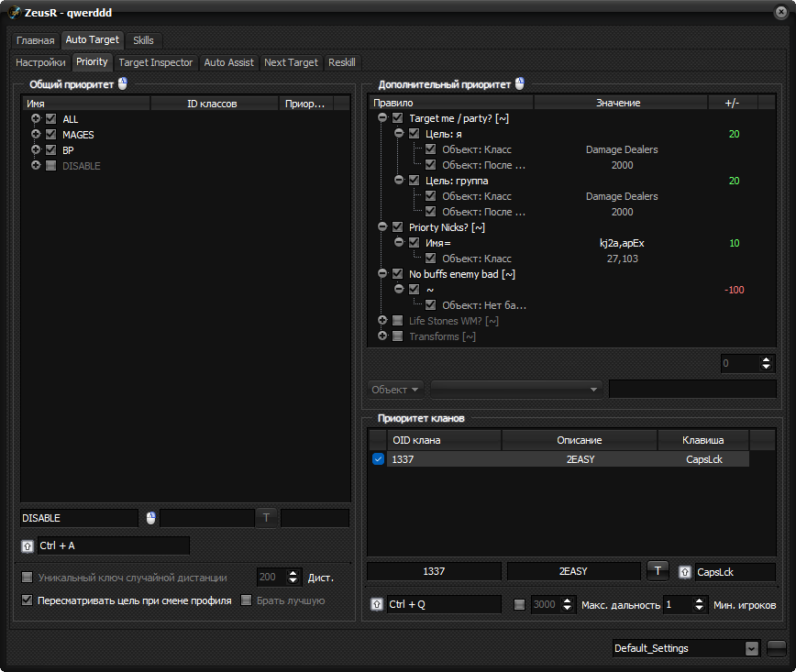Click the blank button beside Default_Settings
This screenshot has width=796, height=672.
point(777,648)
